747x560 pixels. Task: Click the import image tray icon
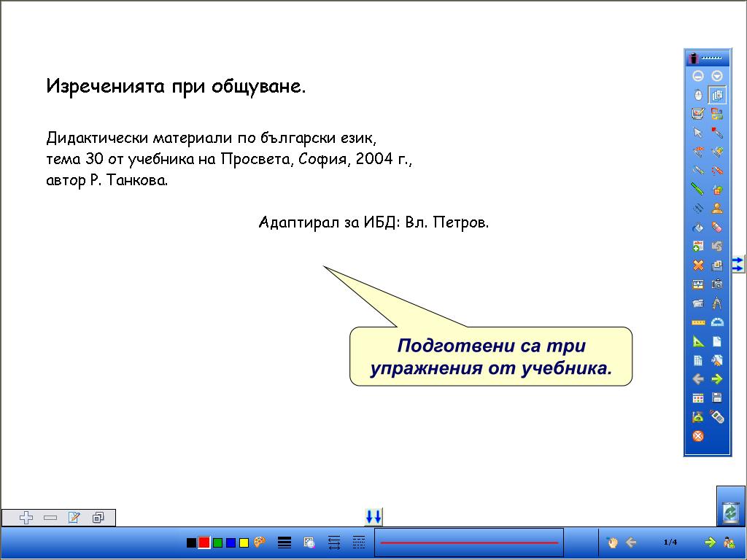(x=698, y=284)
